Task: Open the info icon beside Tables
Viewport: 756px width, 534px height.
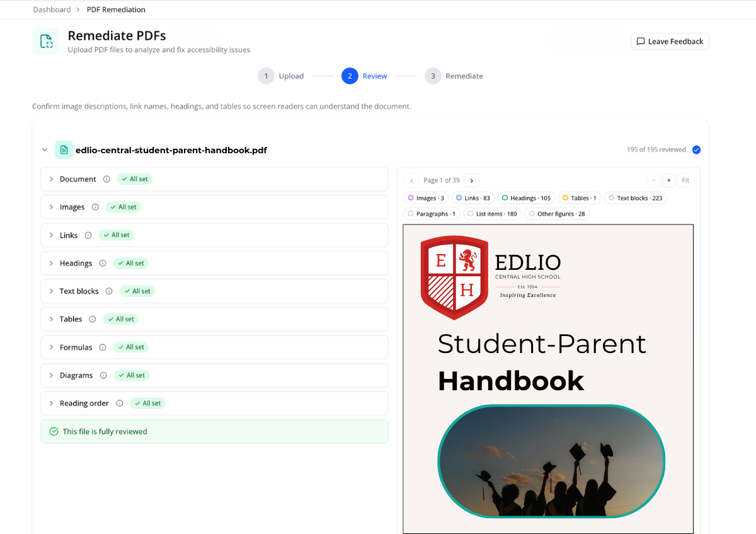Action: [93, 319]
